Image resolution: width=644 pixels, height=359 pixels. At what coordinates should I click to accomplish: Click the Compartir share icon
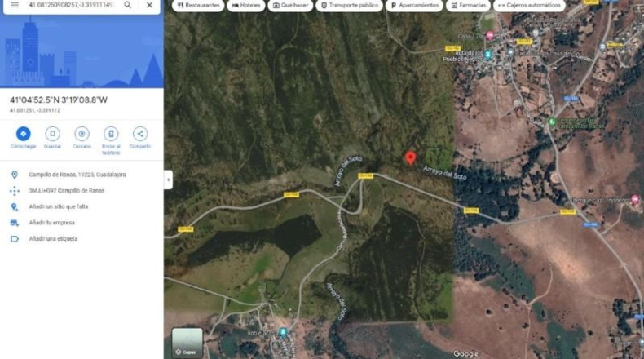[140, 134]
